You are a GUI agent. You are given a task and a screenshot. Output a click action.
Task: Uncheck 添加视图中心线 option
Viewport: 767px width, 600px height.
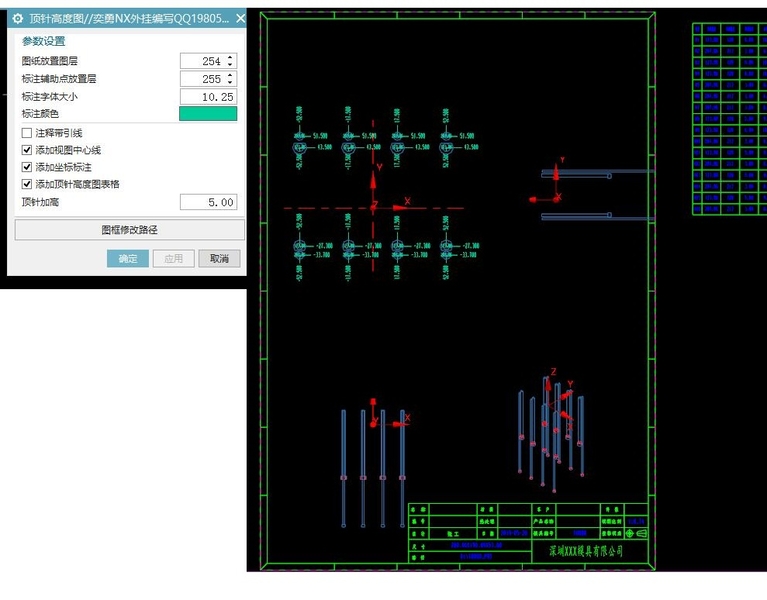point(27,150)
